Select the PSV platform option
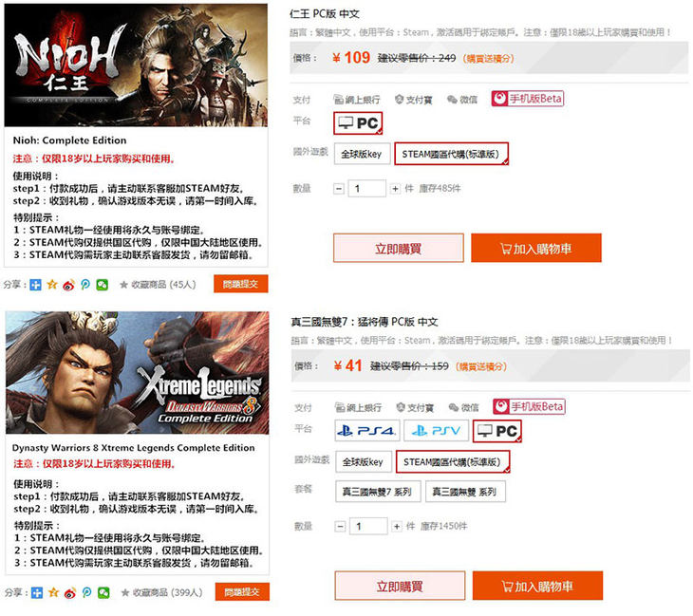Image resolution: width=693 pixels, height=616 pixels. tap(437, 430)
